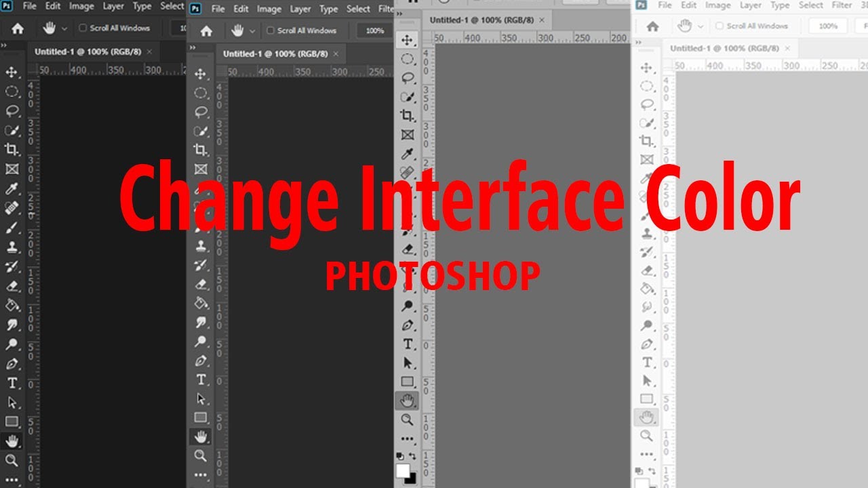Select Type tool in the light theme toolbar
The height and width of the screenshot is (488, 868).
(x=647, y=363)
